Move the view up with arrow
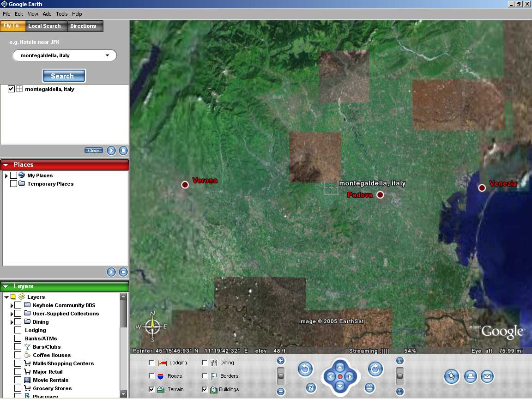The height and width of the screenshot is (399, 532). coord(340,367)
